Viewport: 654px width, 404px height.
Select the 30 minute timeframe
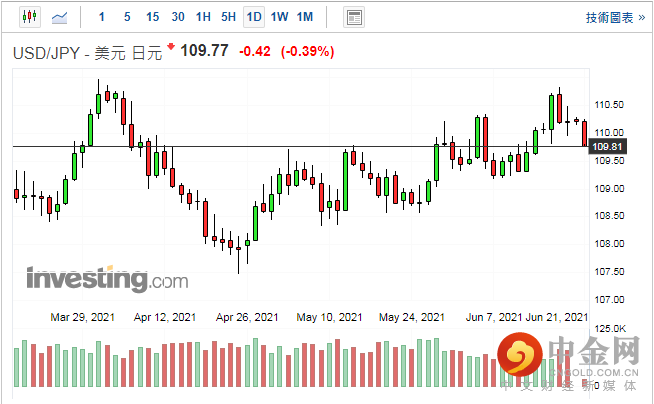point(178,17)
